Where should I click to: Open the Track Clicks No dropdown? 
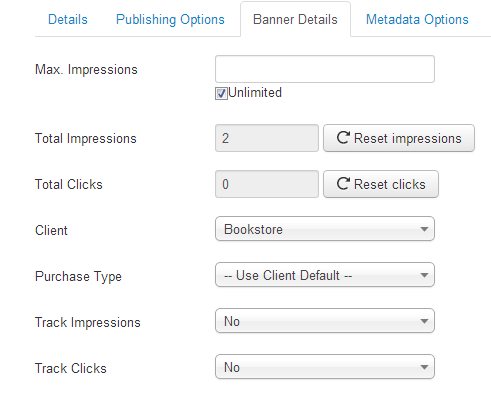(325, 367)
